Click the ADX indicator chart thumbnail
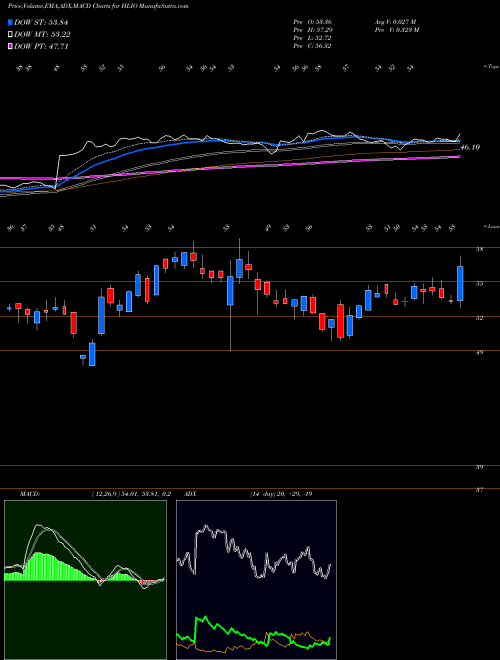The height and width of the screenshot is (660, 500). 256,580
